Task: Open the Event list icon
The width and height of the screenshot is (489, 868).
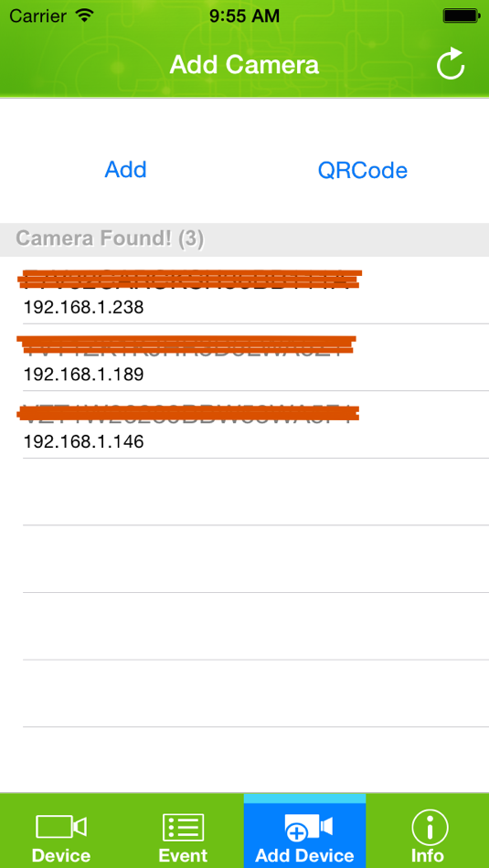Action: coord(183,827)
